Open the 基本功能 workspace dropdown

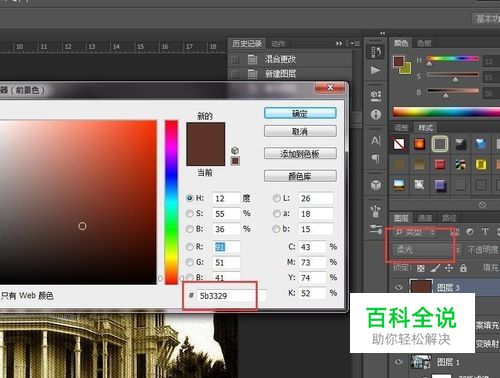tap(487, 19)
